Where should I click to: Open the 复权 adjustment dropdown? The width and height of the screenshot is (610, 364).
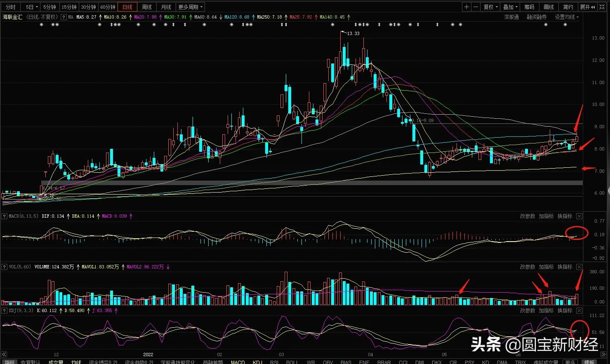[490, 7]
